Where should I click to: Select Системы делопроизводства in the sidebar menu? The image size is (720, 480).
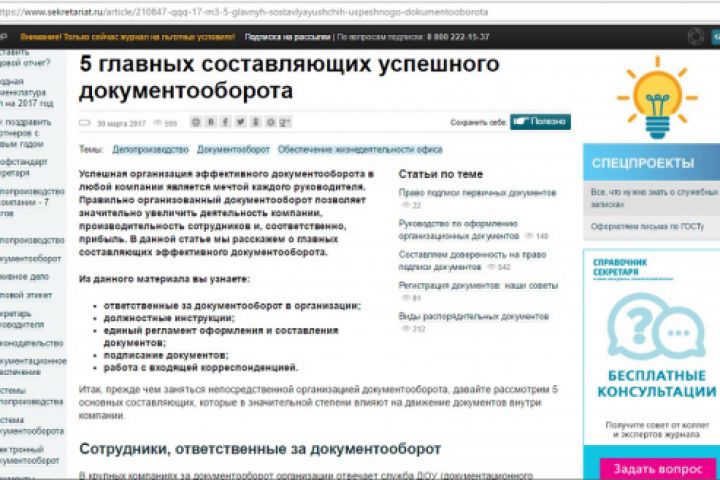pyautogui.click(x=32, y=396)
